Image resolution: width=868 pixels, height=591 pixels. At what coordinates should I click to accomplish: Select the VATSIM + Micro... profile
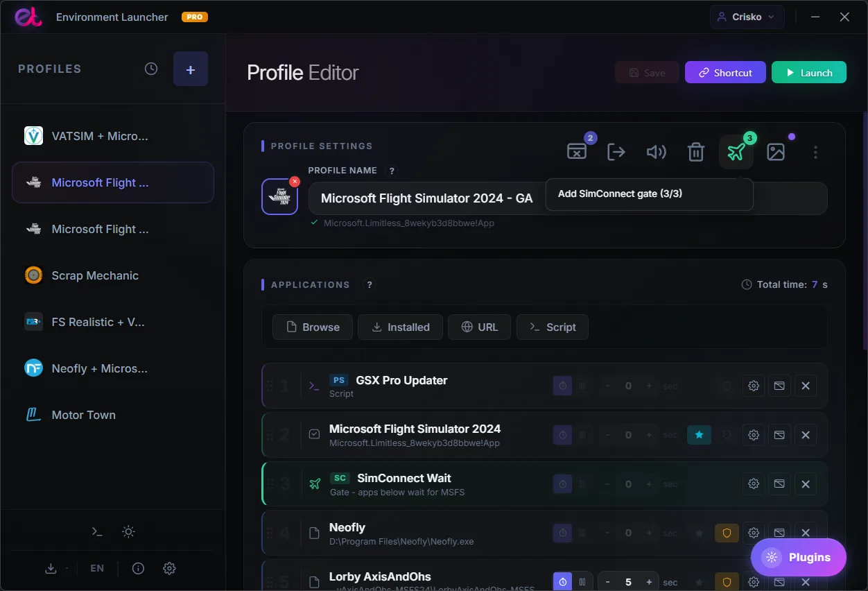[x=113, y=136]
